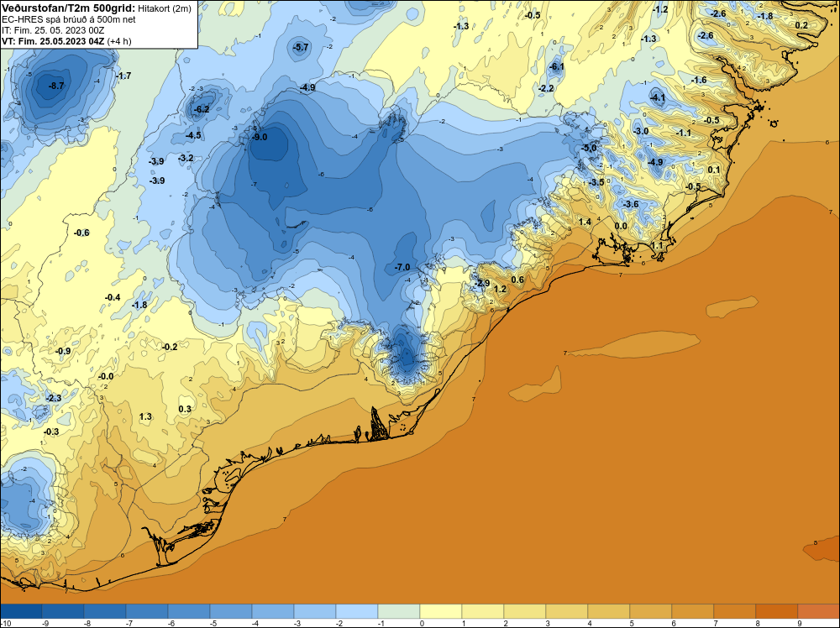Select legend swatch between -6 and -5
The height and width of the screenshot is (628, 840).
point(189,611)
